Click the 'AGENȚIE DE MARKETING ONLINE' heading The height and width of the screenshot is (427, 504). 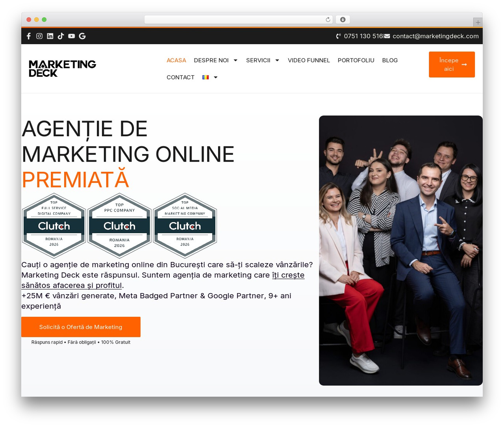(128, 141)
